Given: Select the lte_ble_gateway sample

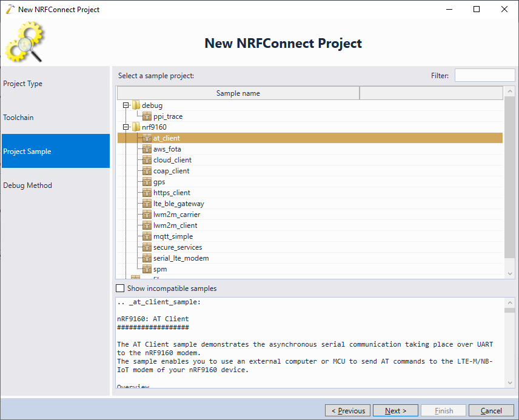Looking at the screenshot, I should [x=179, y=204].
